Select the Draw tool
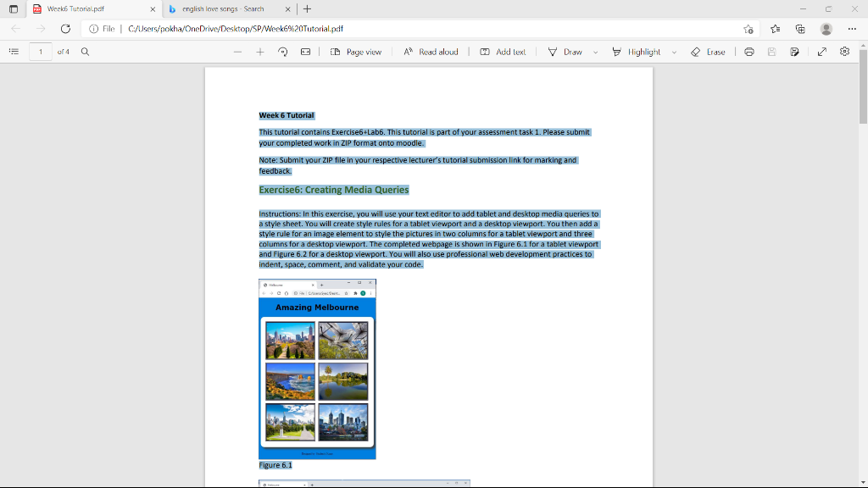This screenshot has width=868, height=488. tap(565, 52)
